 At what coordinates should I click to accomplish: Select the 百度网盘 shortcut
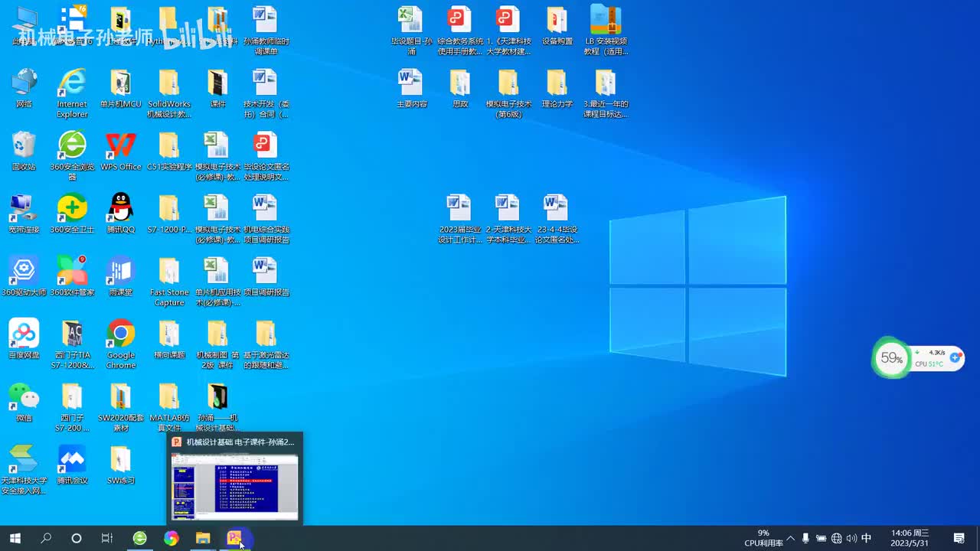(x=24, y=340)
